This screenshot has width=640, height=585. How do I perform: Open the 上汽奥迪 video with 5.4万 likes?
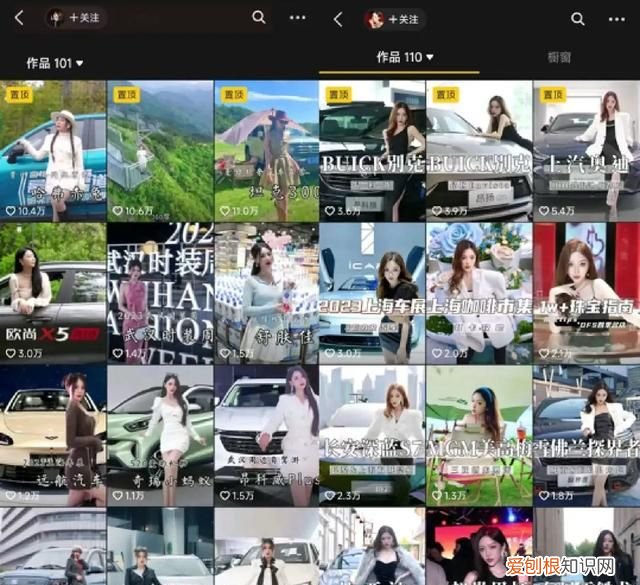[587, 151]
